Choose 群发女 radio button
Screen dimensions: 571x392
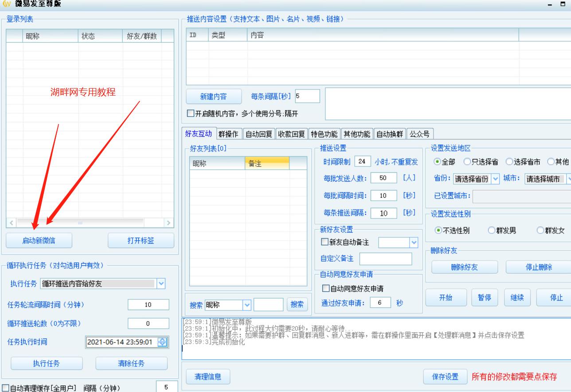point(540,230)
